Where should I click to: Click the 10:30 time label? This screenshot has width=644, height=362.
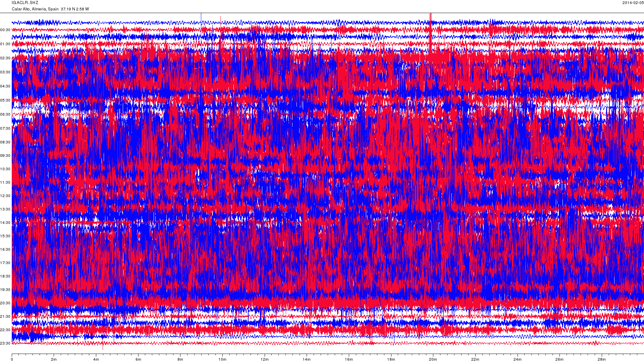click(x=5, y=169)
